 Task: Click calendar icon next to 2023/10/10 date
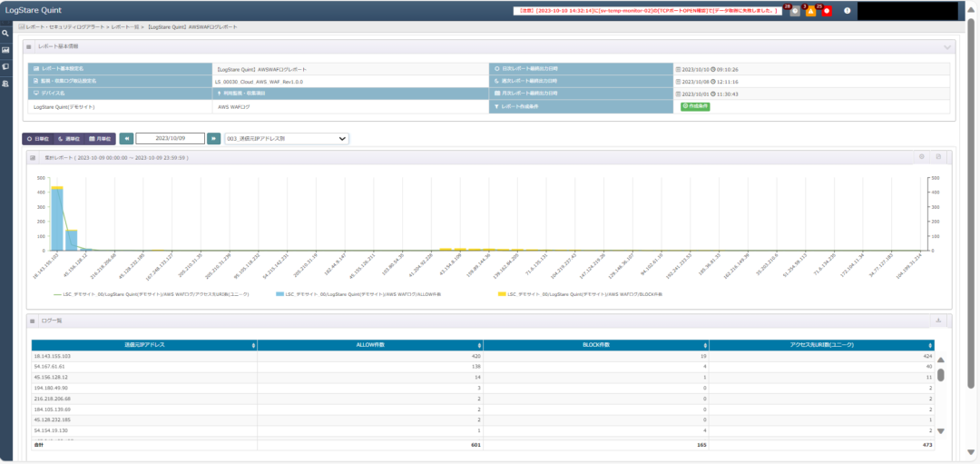coord(678,69)
